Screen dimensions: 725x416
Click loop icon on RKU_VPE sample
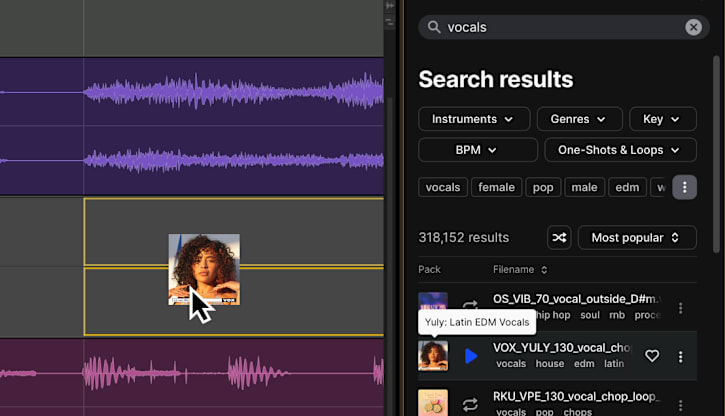[470, 404]
